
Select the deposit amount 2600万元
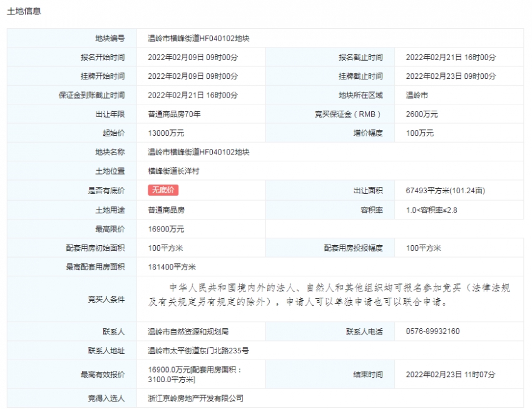tap(422, 114)
